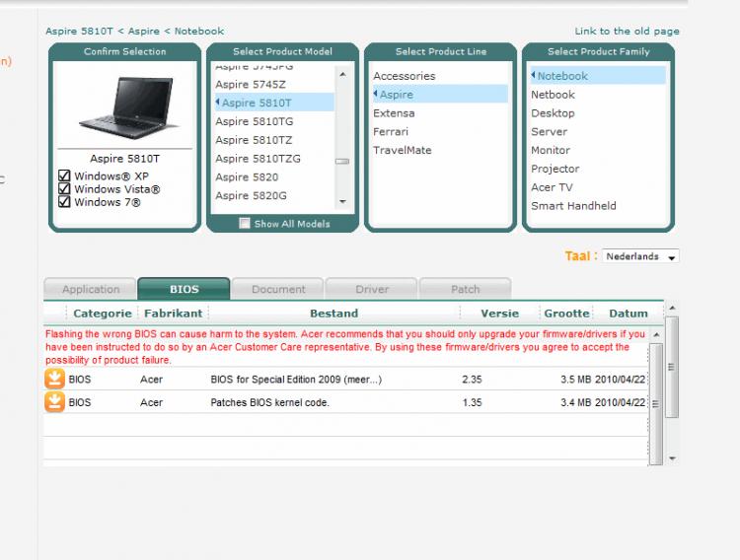Screen dimensions: 740x560
Task: Switch to the Driver tab
Action: (x=372, y=289)
